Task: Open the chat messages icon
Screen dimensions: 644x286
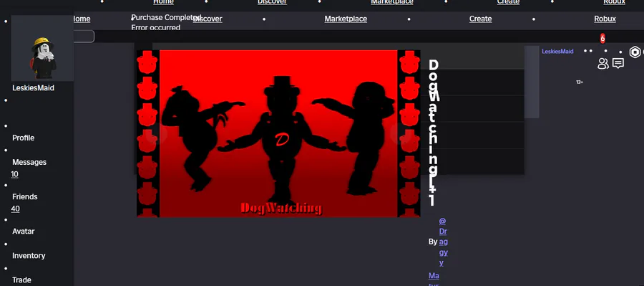Action: 618,63
